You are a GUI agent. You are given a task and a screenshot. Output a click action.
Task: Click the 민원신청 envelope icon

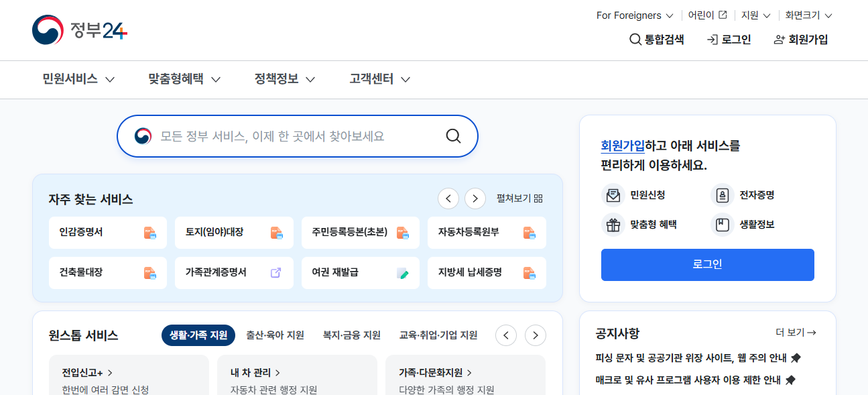pos(613,194)
